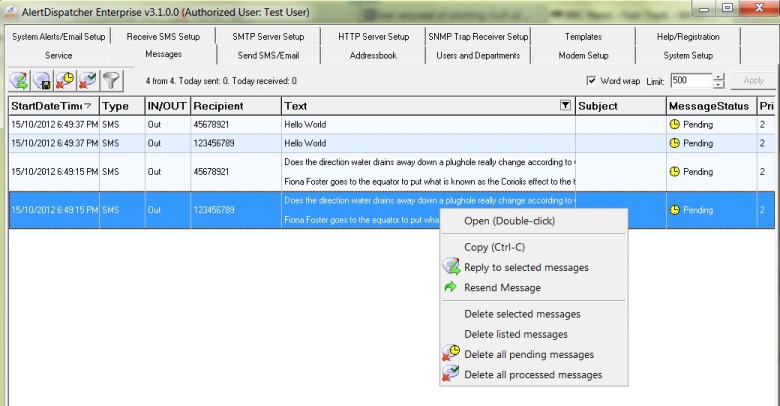Click the reply icon in the context menu

(451, 266)
